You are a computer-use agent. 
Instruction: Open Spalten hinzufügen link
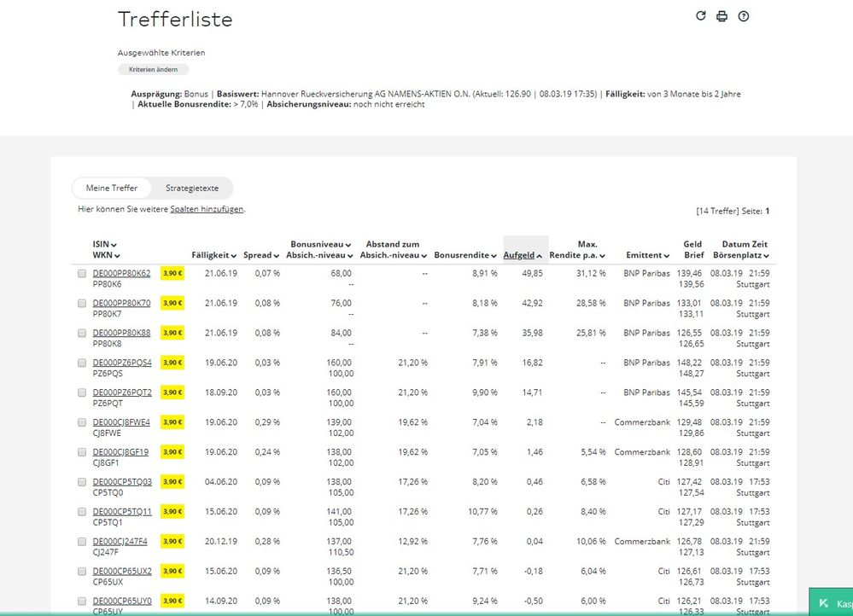tap(207, 209)
